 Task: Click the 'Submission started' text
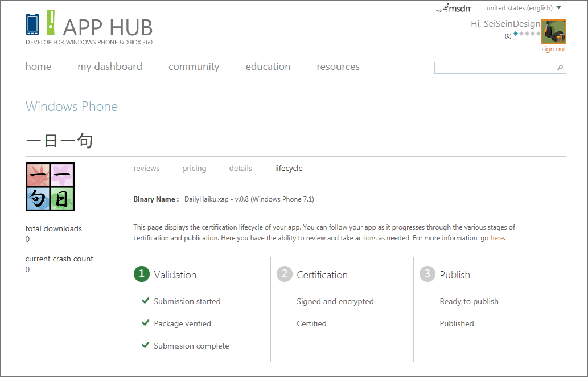[x=187, y=301]
